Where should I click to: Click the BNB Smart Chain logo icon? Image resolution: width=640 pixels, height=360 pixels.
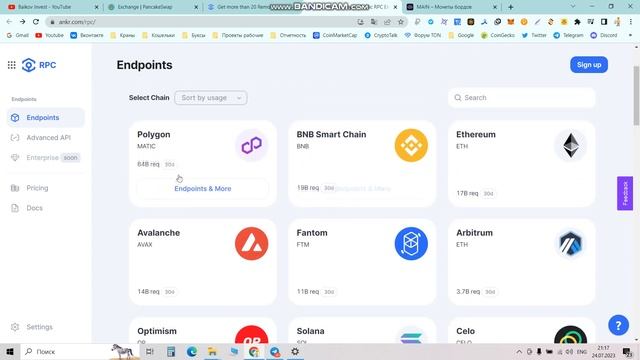(x=411, y=145)
